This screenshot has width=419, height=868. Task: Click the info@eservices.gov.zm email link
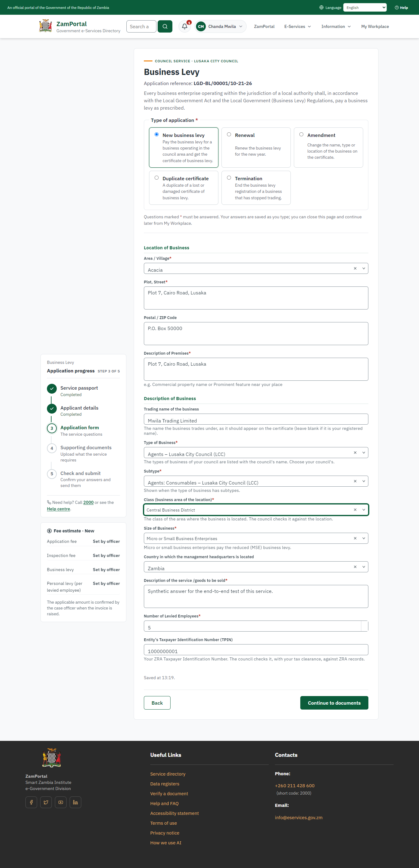point(298,817)
